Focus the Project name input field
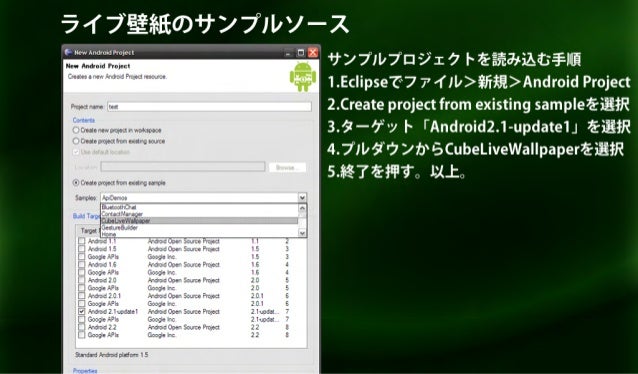Image resolution: width=638 pixels, height=374 pixels. [209, 107]
